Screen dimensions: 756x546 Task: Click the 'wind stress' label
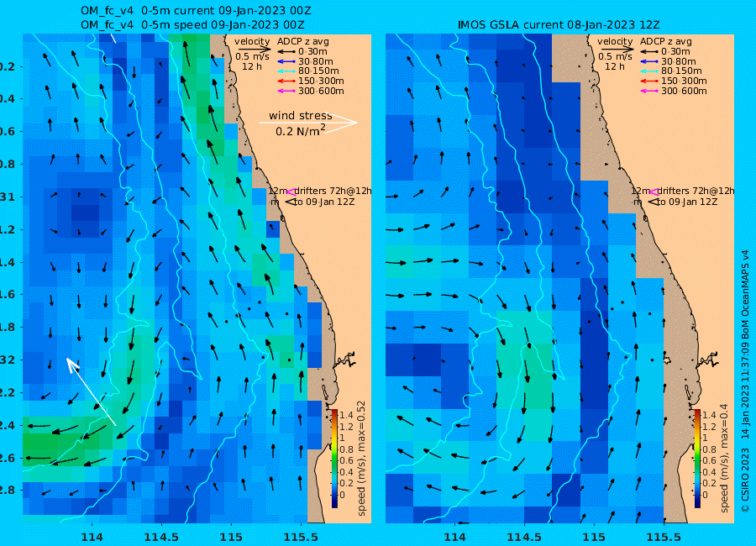[x=301, y=116]
